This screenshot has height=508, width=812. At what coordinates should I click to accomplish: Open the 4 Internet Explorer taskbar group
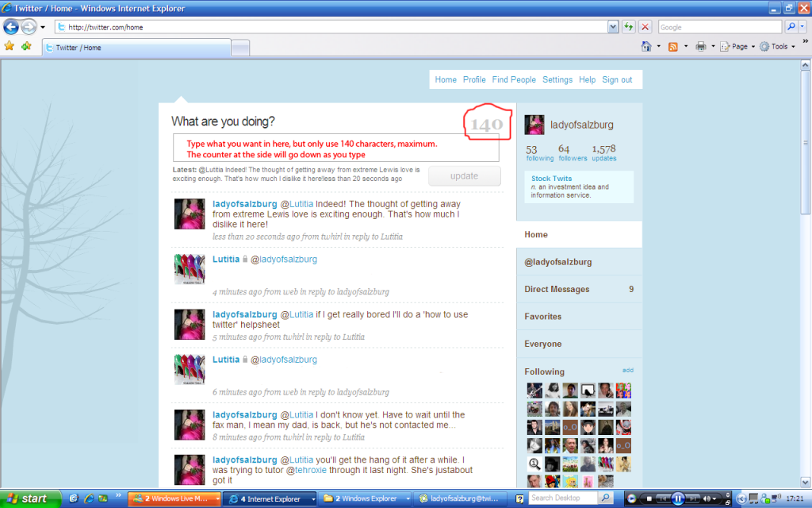click(271, 498)
